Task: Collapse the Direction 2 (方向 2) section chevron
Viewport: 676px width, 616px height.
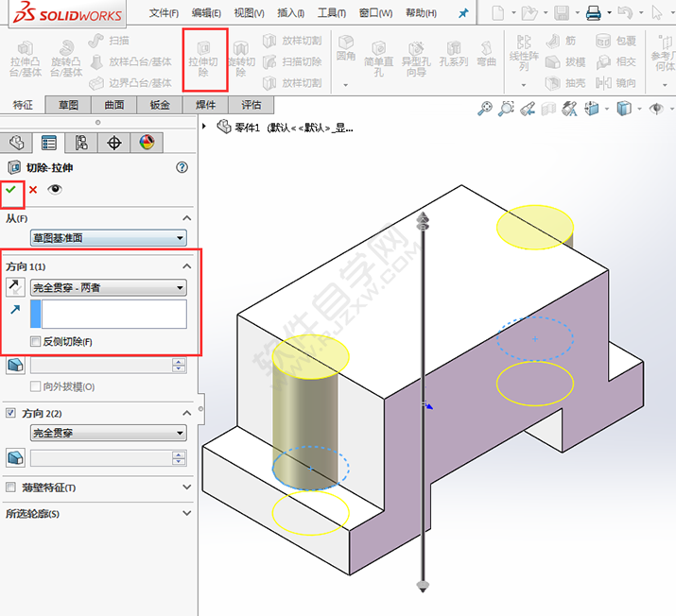Action: 186,413
